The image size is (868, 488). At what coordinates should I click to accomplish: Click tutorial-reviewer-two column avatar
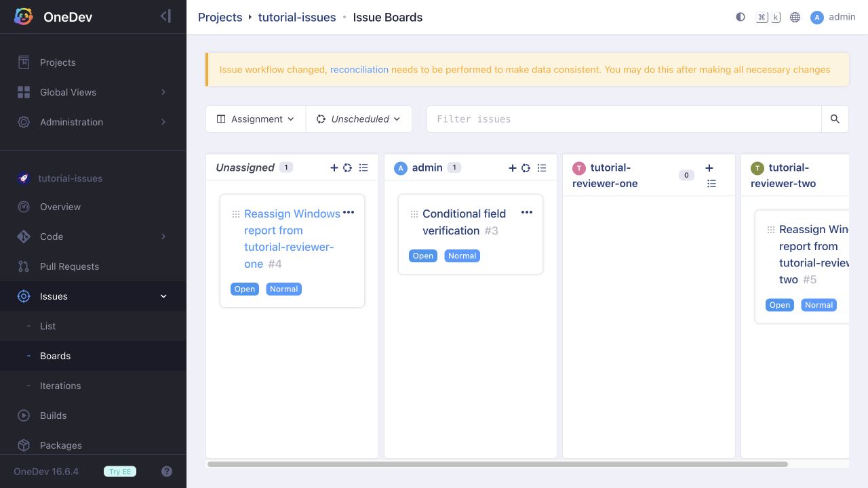click(757, 168)
